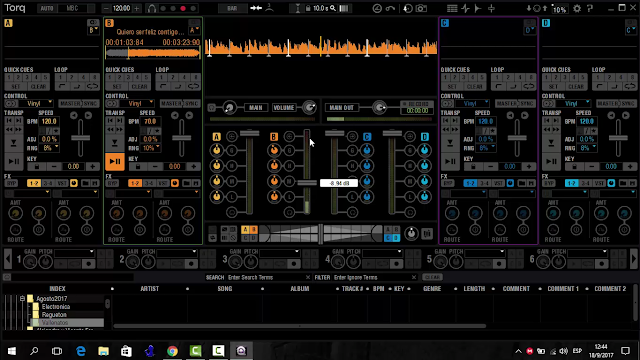Click the red record dot in top toolbar
The width and height of the screenshot is (640, 360).
(x=183, y=8)
